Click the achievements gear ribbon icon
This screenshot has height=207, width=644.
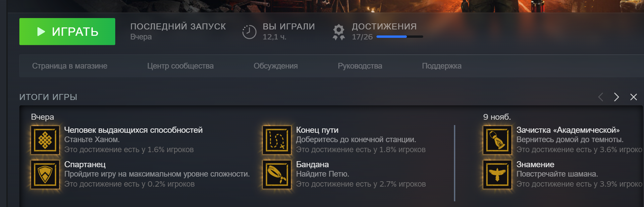339,32
